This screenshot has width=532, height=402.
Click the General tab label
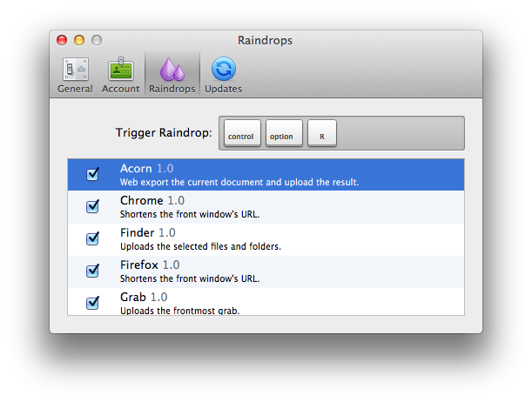[75, 89]
